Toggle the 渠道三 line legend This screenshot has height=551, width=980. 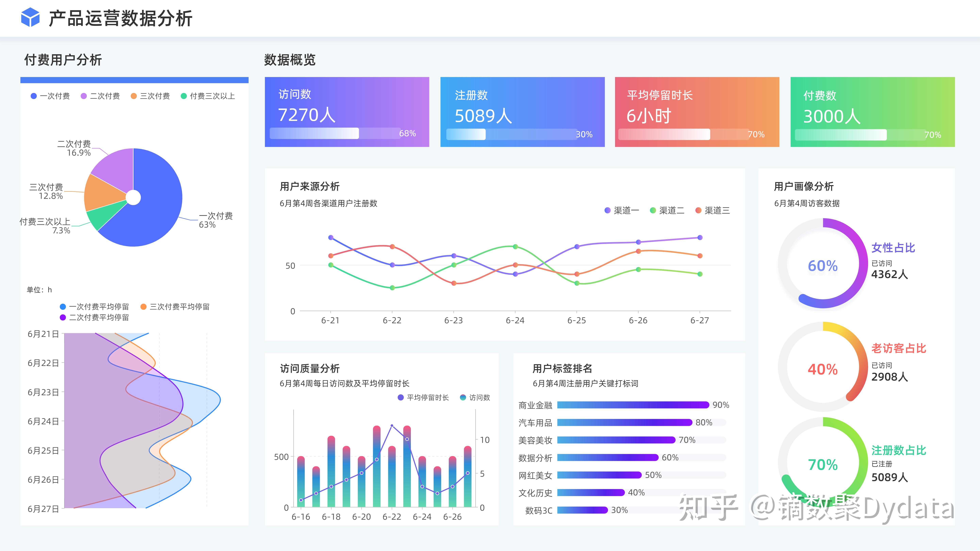pos(713,210)
